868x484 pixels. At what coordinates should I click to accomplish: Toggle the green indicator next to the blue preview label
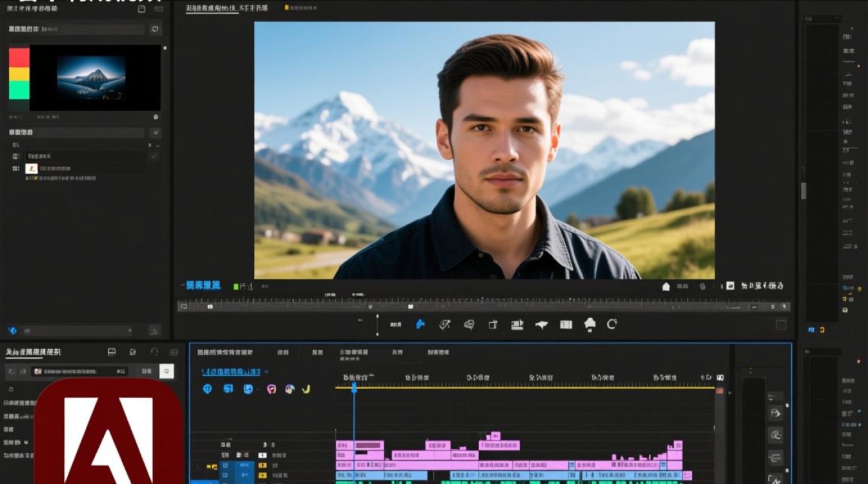[x=236, y=286]
